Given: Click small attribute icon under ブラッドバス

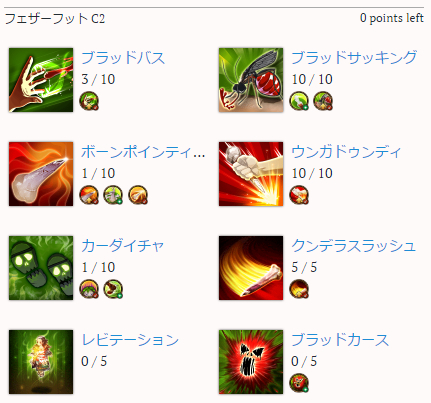Looking at the screenshot, I should (89, 101).
